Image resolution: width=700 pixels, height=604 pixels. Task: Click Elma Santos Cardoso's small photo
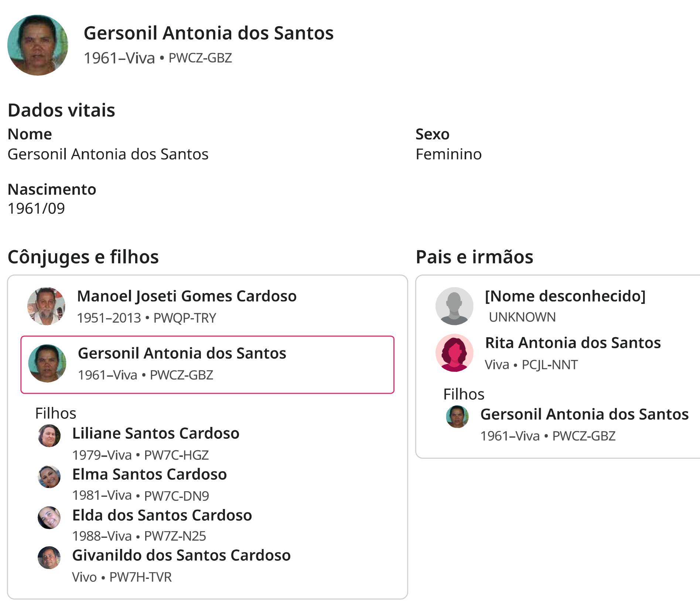point(49,476)
